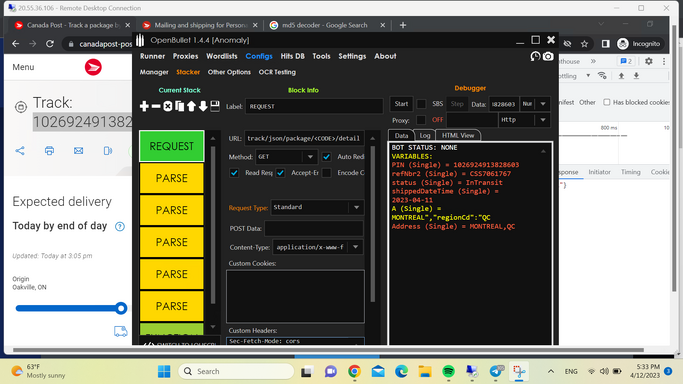Open Chrome side panel icon
Viewport: 683px width, 384px height.
point(605,44)
